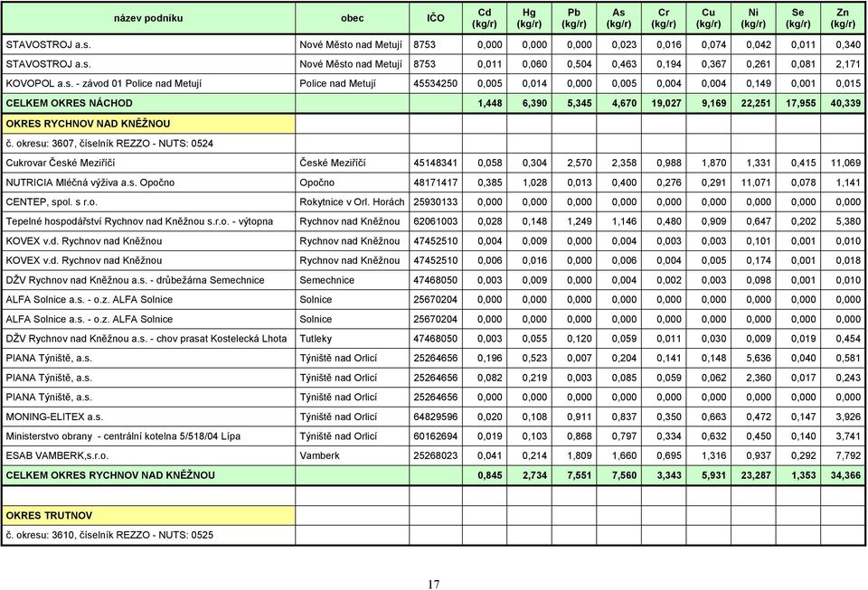Select the 'název podniku' column header
Screen dimensions: 868x590
(x=148, y=18)
